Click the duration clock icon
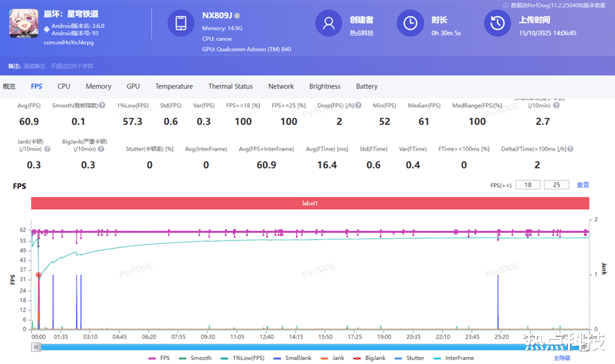 click(x=410, y=23)
